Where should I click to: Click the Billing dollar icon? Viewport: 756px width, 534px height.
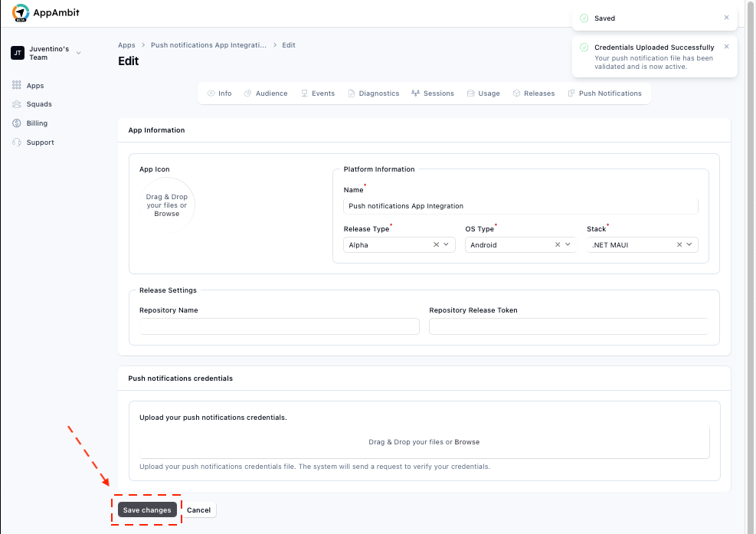click(17, 123)
